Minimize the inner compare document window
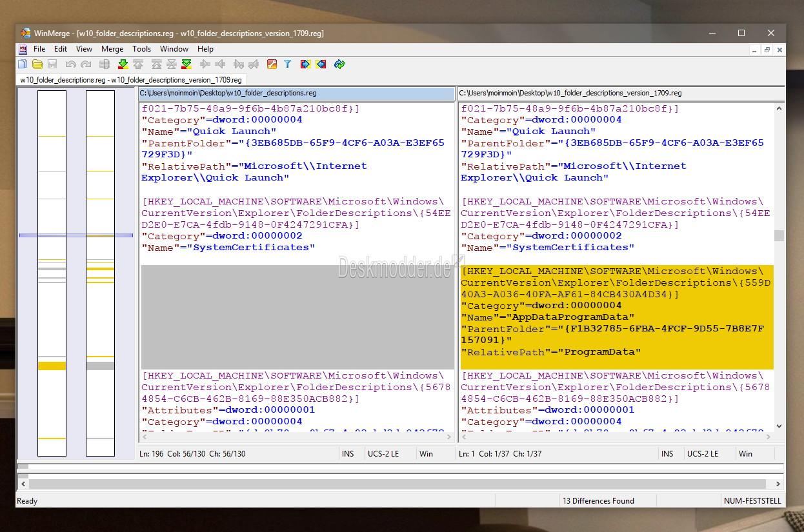The width and height of the screenshot is (804, 532). (x=754, y=50)
